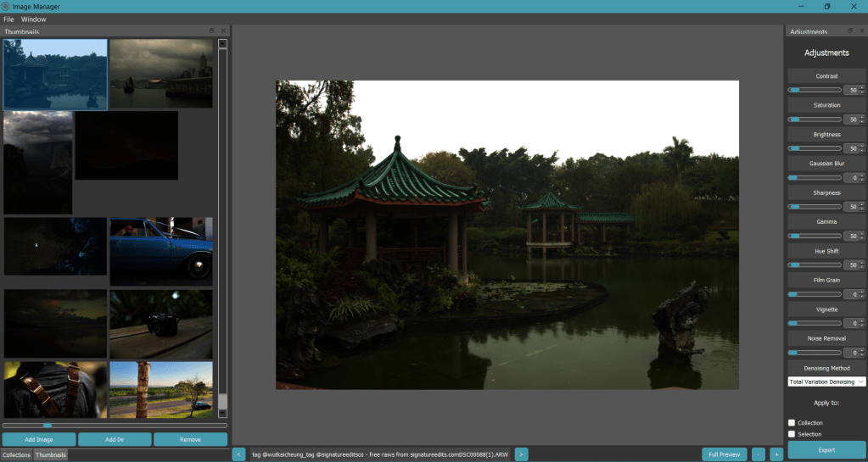Screen dimensions: 868x462
Task: Increase the Contrast value with the up stepper
Action: click(x=862, y=87)
